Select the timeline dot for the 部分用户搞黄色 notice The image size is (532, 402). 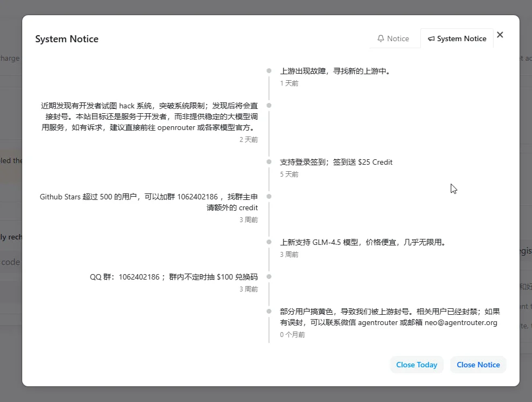[x=269, y=311]
